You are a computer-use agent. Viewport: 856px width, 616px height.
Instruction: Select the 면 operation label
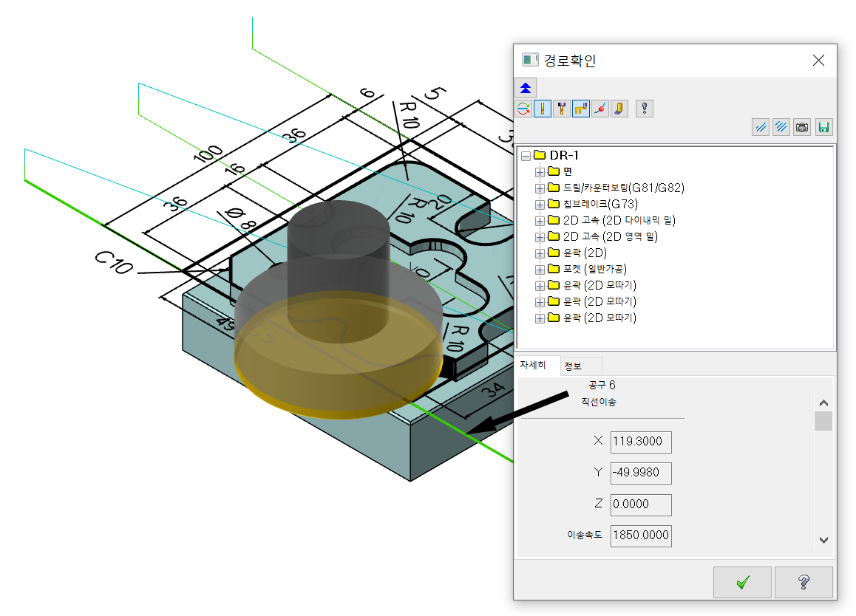[568, 171]
